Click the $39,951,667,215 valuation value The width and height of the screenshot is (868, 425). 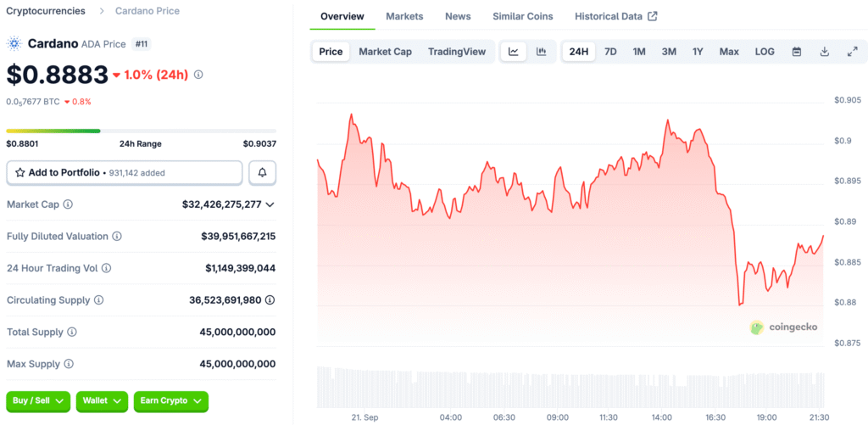click(x=238, y=236)
